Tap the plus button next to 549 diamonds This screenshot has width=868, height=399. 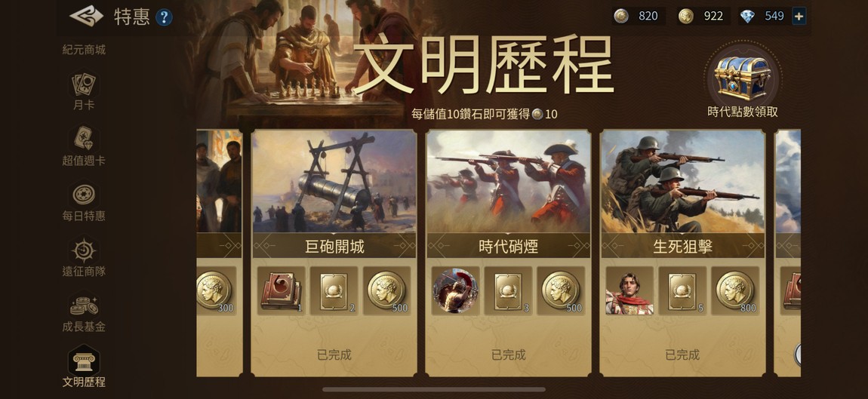point(799,16)
